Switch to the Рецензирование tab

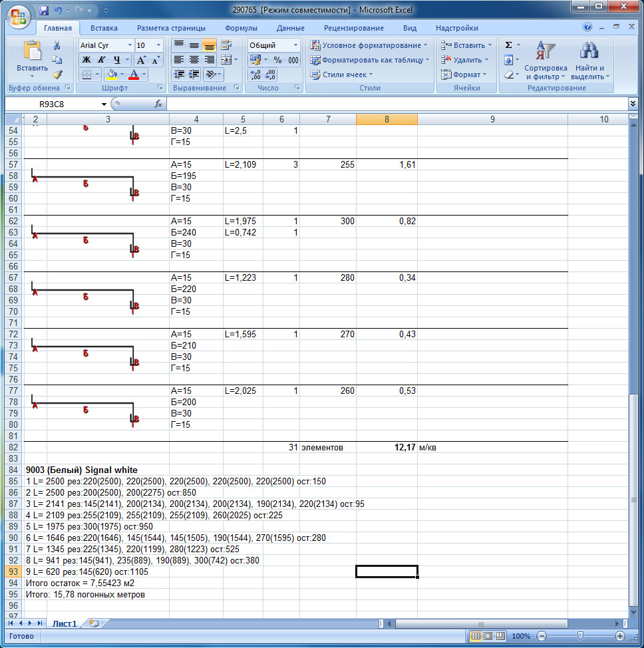pos(354,28)
